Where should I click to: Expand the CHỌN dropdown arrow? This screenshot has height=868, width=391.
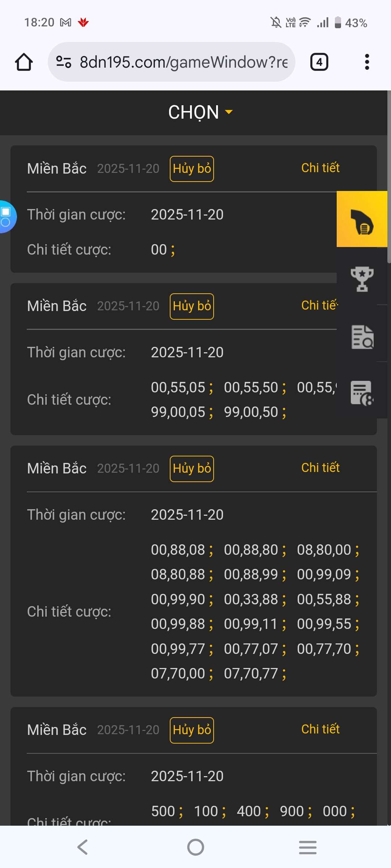[x=229, y=112]
